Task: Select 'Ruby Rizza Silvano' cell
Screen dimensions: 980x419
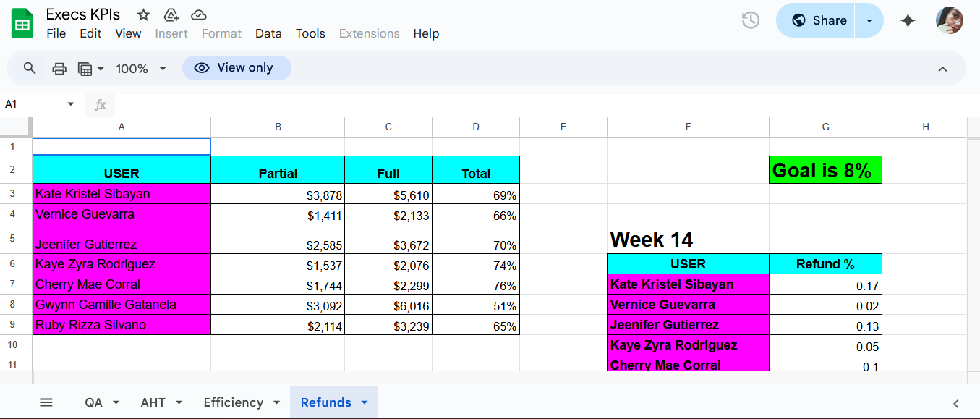Action: click(122, 325)
